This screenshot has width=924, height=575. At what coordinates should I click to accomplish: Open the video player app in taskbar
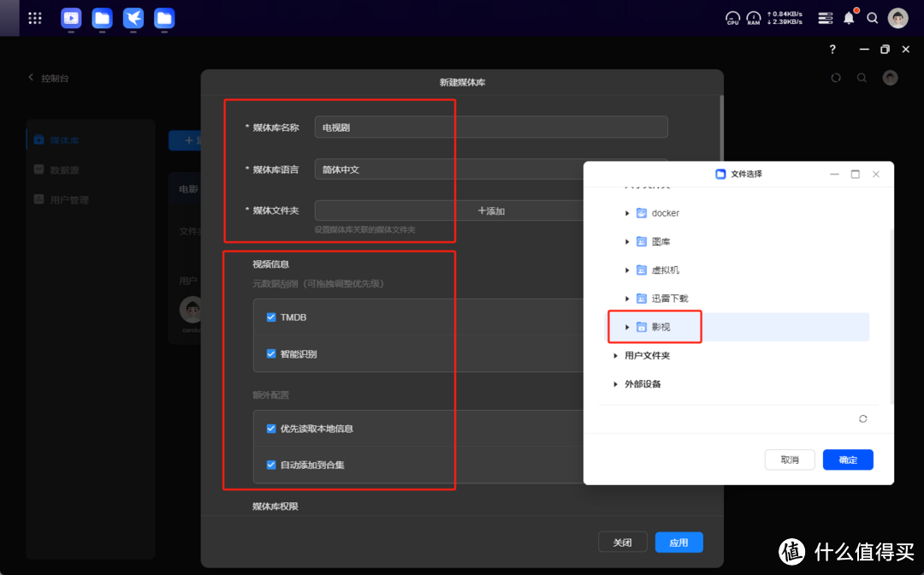[71, 17]
